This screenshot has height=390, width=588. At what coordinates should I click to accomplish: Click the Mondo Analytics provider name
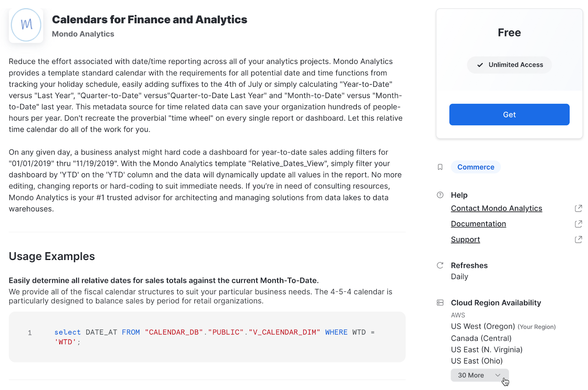(83, 34)
